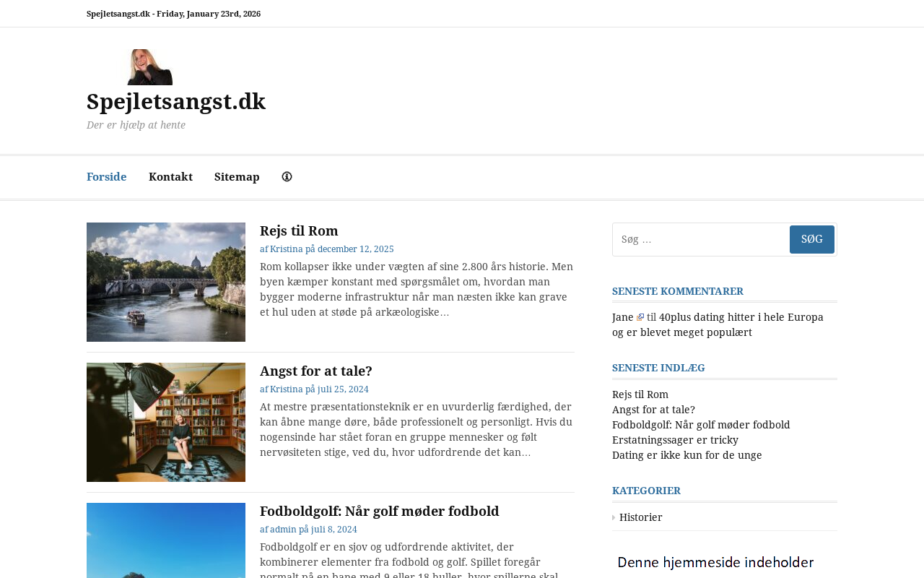Select 'Angst for at tale?' in Seneste indlæg
924x578 pixels.
click(653, 410)
